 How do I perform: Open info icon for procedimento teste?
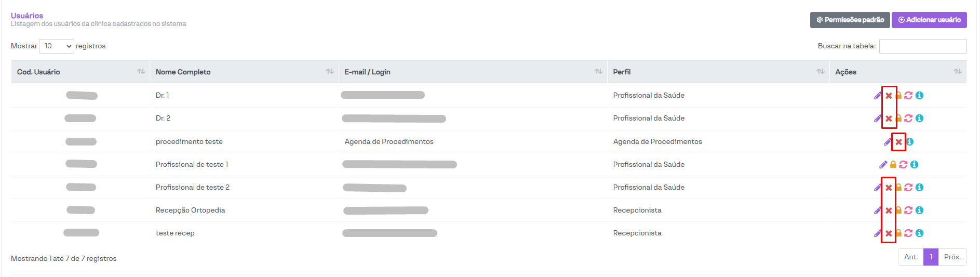[x=910, y=142]
